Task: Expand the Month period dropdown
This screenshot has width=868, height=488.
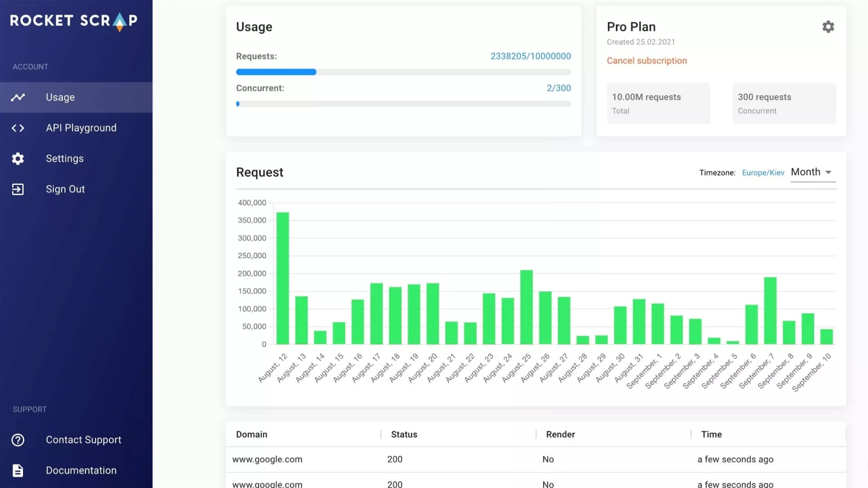Action: (x=806, y=172)
